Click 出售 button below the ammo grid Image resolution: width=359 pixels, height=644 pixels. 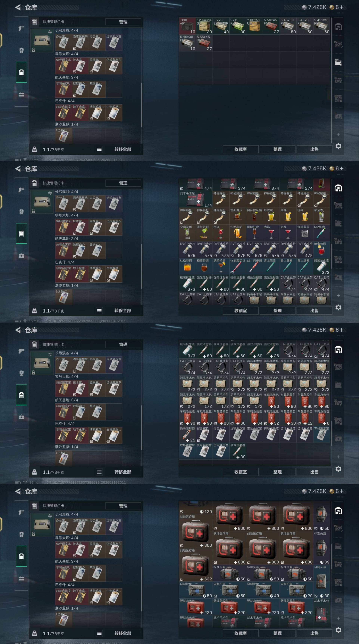[314, 149]
